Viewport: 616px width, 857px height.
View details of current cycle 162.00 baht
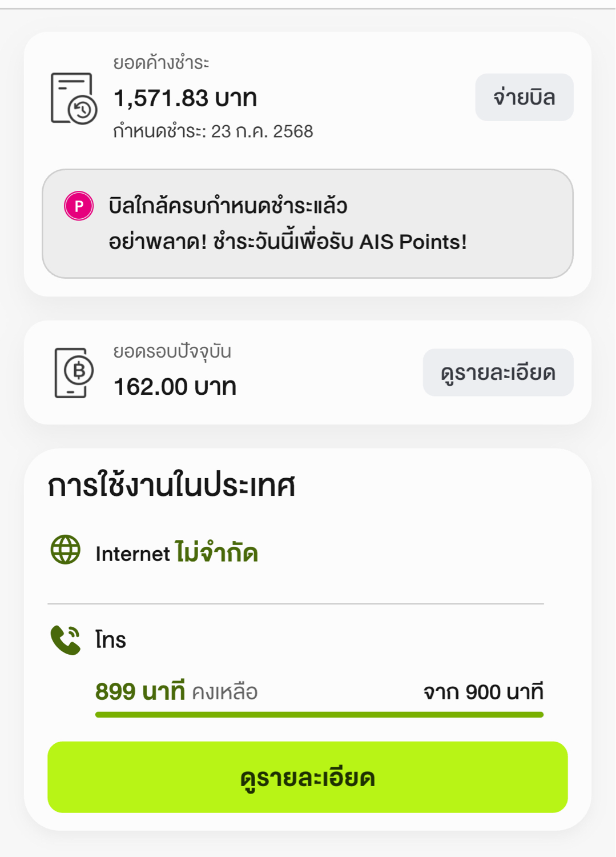(x=498, y=373)
